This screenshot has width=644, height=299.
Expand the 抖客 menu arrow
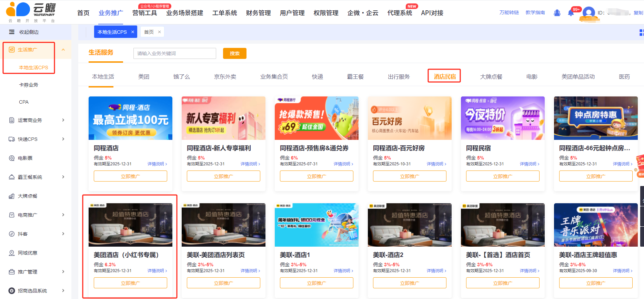pyautogui.click(x=63, y=234)
